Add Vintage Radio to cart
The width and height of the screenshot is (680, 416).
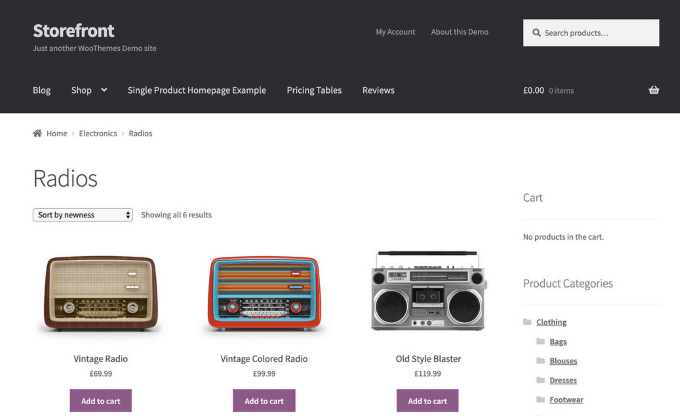(x=100, y=401)
